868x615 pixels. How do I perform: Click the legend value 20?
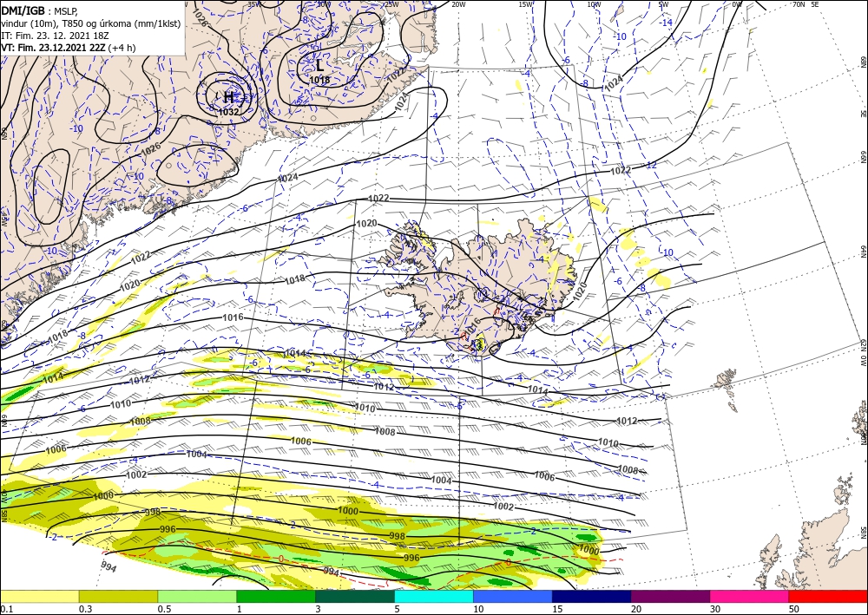[x=636, y=609]
